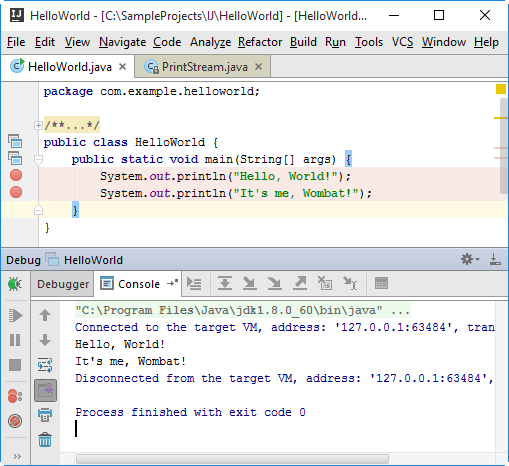Click the up arrow in console toolbar
Image resolution: width=509 pixels, height=466 pixels.
click(45, 315)
